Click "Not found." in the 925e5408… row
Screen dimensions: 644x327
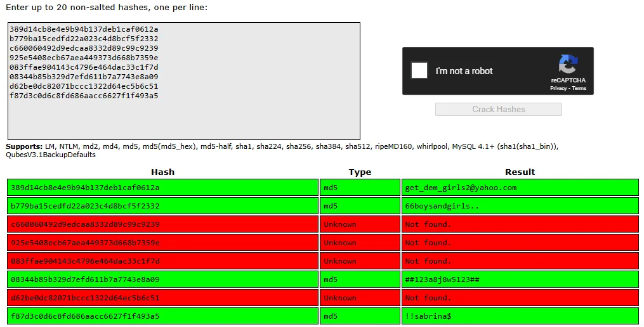coord(428,243)
